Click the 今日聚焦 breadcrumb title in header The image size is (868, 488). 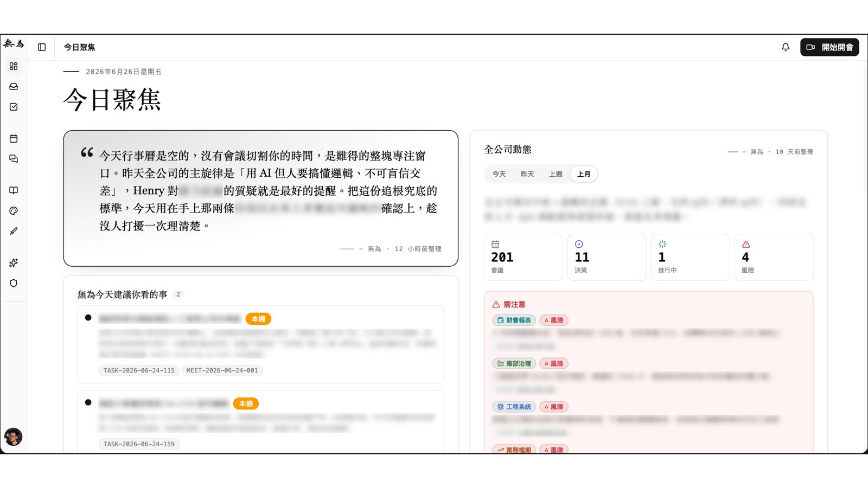tap(79, 47)
